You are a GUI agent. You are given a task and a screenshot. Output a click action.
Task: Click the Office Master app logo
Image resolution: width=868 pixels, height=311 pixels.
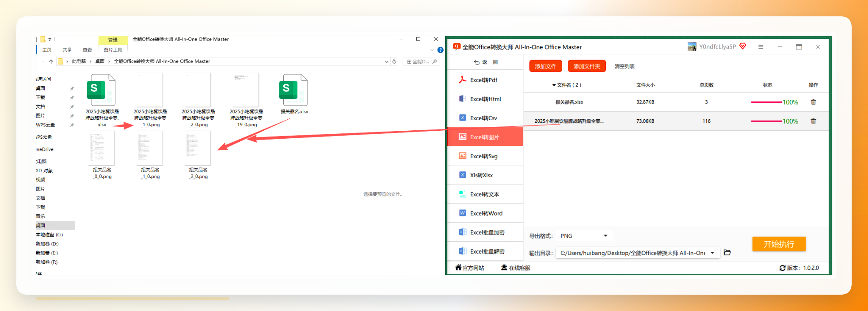coord(457,46)
